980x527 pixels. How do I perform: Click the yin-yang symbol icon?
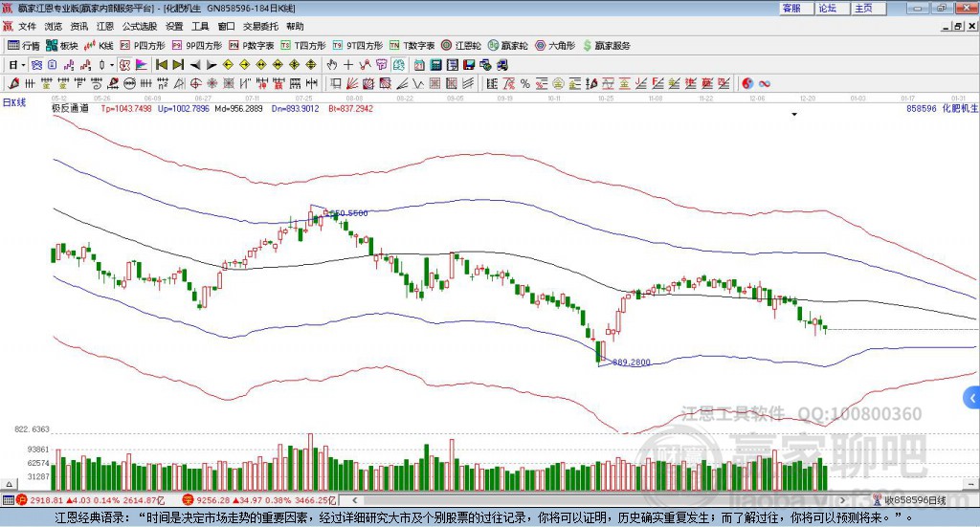click(747, 83)
